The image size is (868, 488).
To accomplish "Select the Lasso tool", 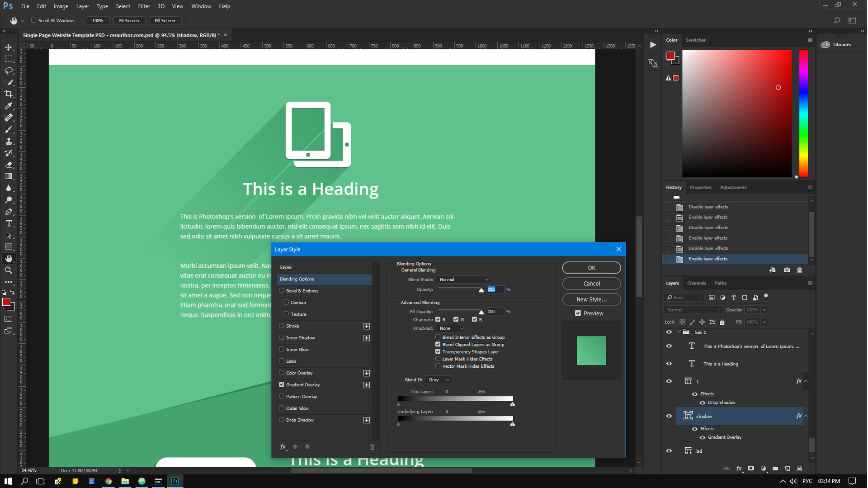I will tap(9, 71).
